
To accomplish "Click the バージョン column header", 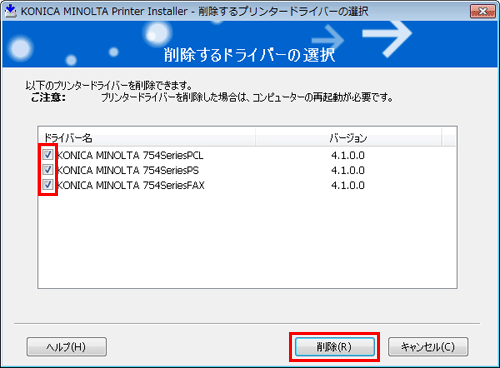I will 348,137.
